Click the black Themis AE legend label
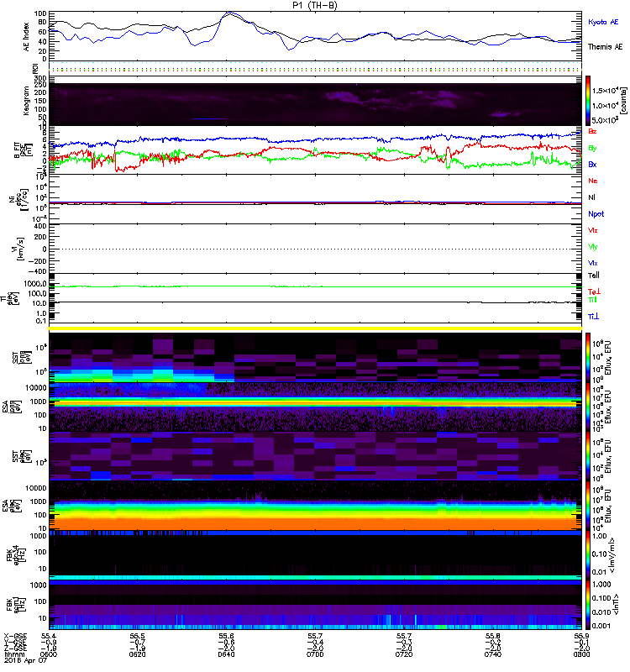Viewport: 630px width, 672px height. (602, 46)
